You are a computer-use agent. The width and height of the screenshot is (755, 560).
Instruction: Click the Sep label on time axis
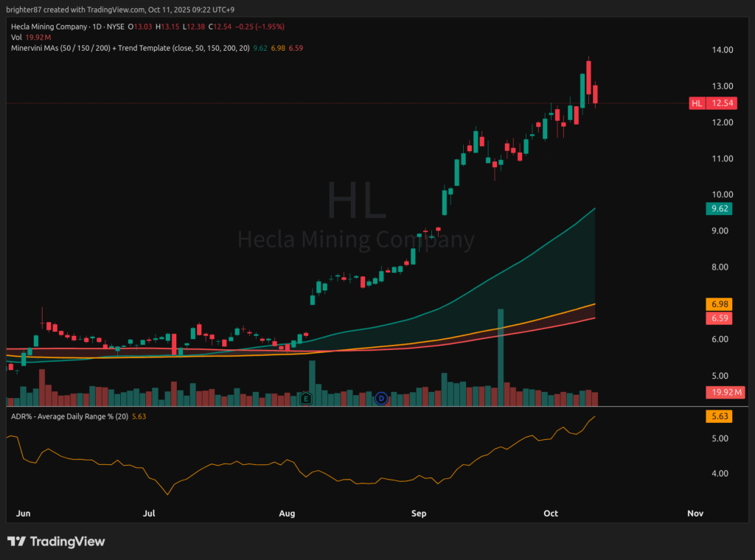(x=419, y=513)
